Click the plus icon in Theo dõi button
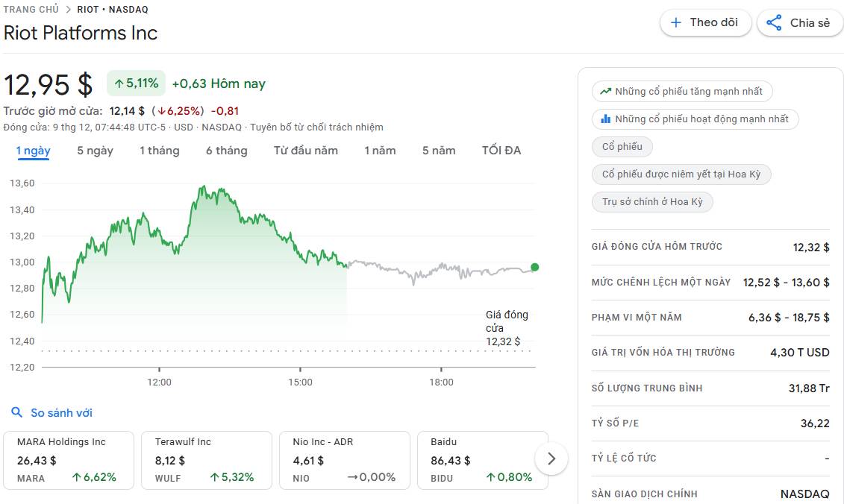 point(676,22)
